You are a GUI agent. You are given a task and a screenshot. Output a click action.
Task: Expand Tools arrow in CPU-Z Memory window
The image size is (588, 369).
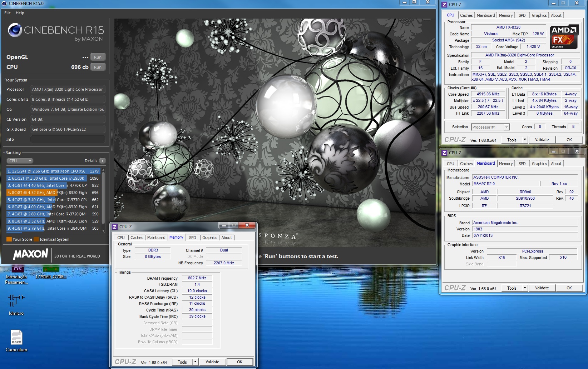click(195, 362)
